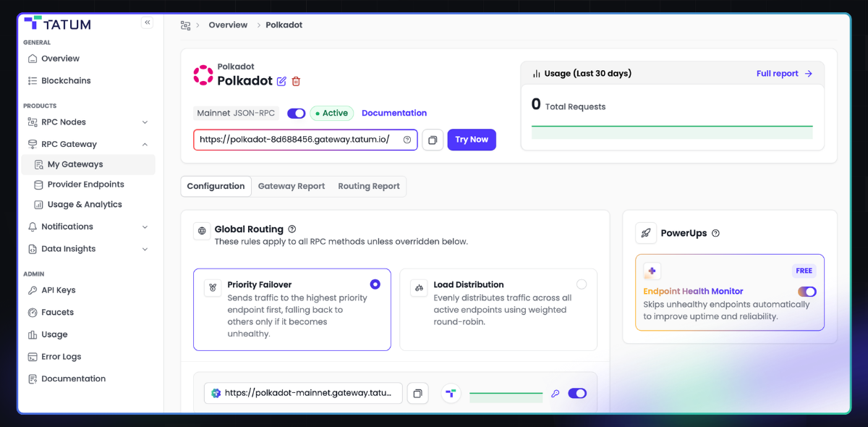868x427 pixels.
Task: Copy the polkadot-mainnet endpoint URL
Action: (x=417, y=394)
